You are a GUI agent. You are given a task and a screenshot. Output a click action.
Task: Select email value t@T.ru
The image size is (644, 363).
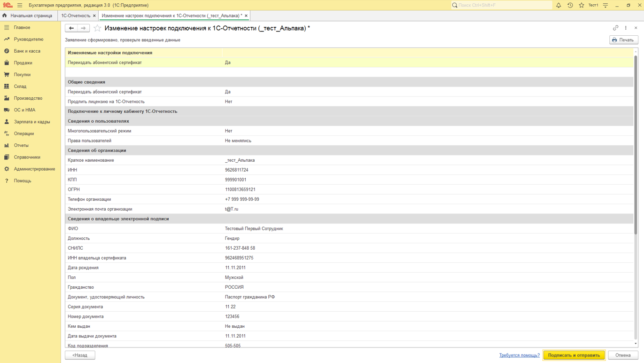coord(232,209)
